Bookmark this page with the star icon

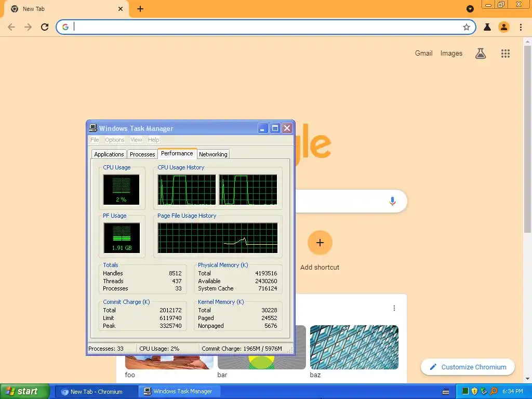click(467, 27)
